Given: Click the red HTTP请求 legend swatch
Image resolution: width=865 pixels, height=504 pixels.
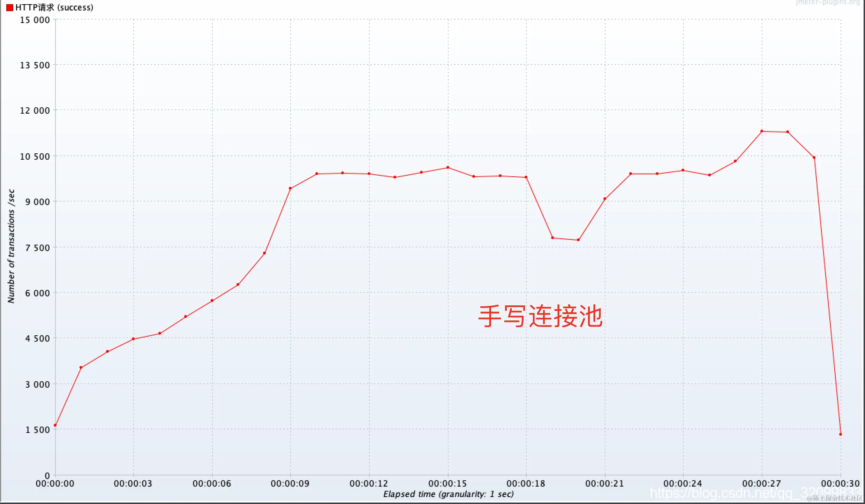Looking at the screenshot, I should click(10, 8).
